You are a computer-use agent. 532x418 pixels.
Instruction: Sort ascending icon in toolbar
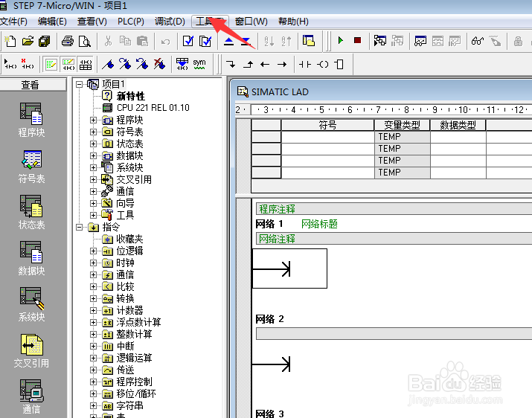[269, 41]
